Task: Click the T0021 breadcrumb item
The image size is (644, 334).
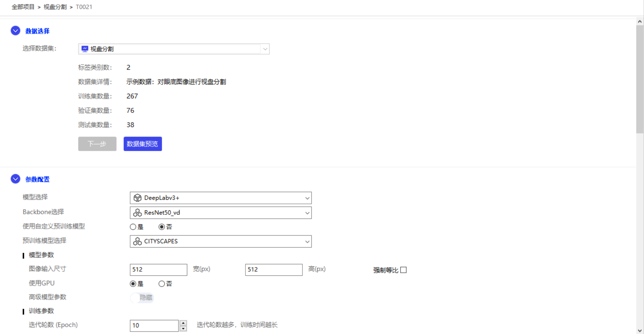Action: click(84, 7)
